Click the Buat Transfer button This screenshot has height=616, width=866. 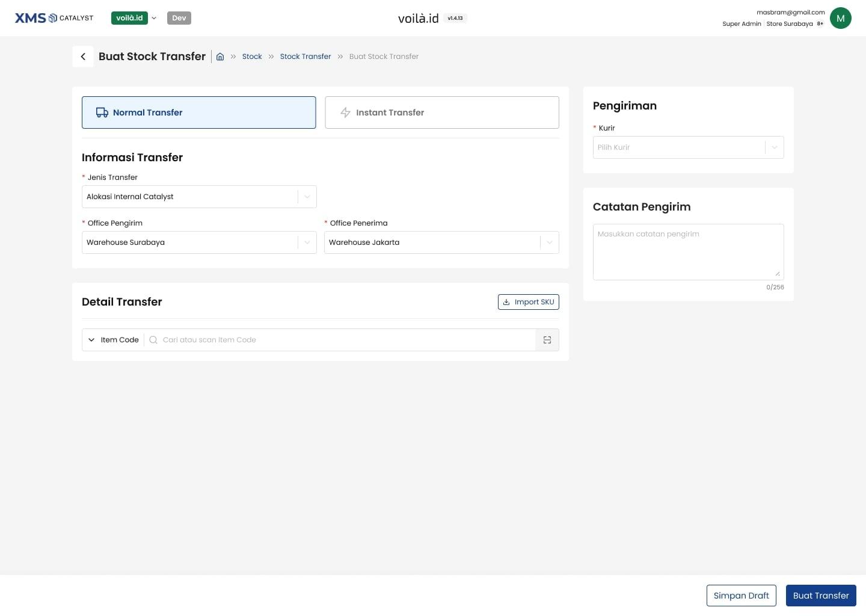coord(821,596)
